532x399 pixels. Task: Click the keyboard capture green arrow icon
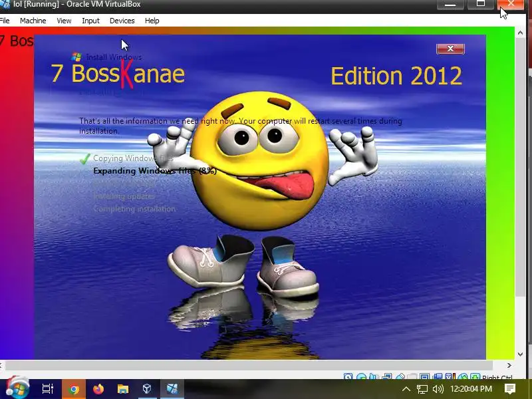475,376
